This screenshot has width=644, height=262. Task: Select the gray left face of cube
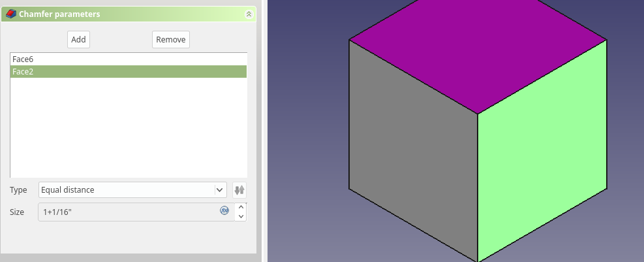[413, 150]
